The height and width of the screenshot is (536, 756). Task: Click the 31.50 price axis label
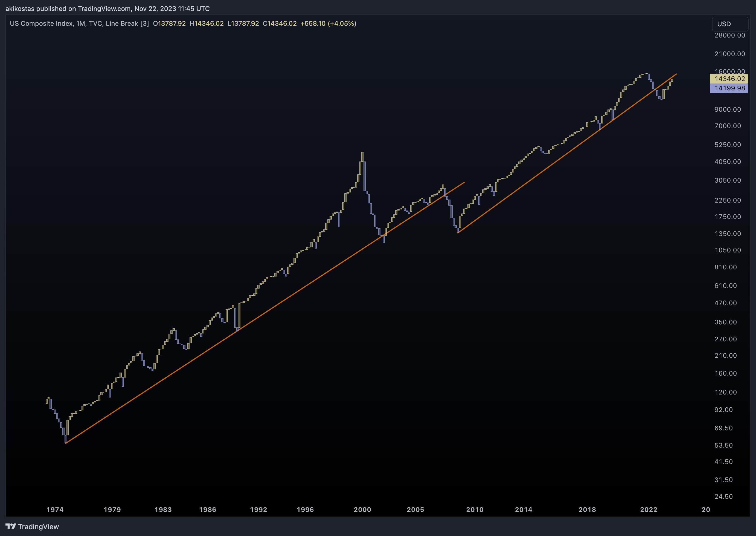point(724,480)
